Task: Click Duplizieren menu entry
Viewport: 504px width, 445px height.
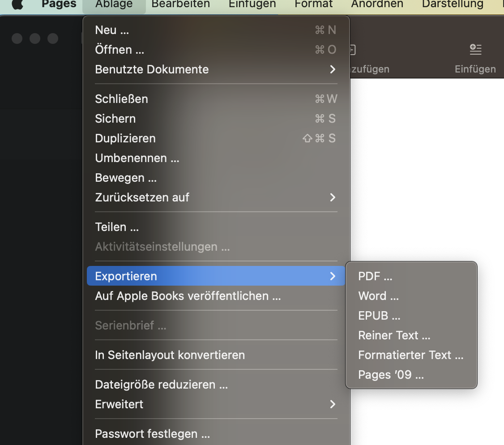Action: pos(125,138)
